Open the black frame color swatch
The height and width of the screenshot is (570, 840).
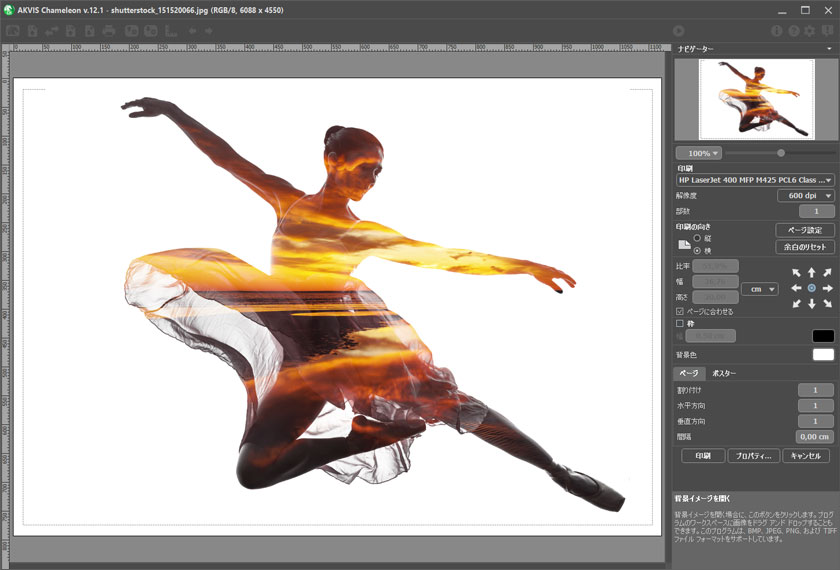(x=823, y=336)
